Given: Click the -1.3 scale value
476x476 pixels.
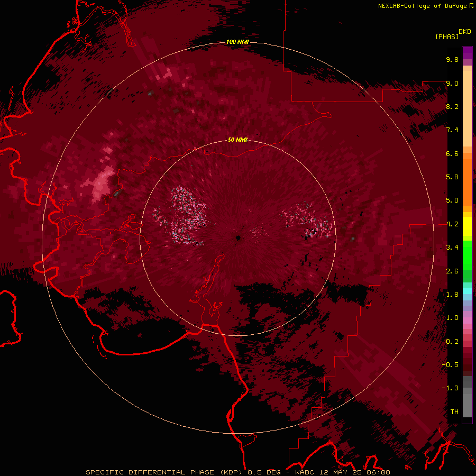Looking at the screenshot, I should [x=450, y=388].
